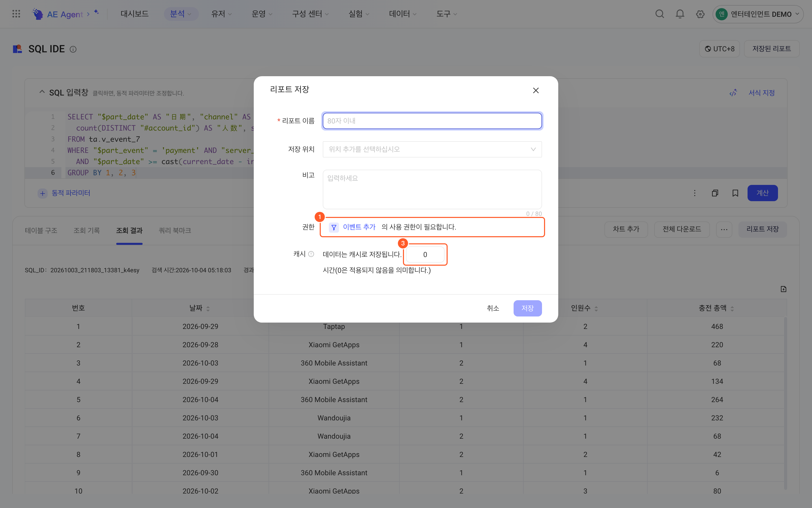Click the SQL IDE info icon
Image resolution: width=812 pixels, height=508 pixels.
[73, 49]
